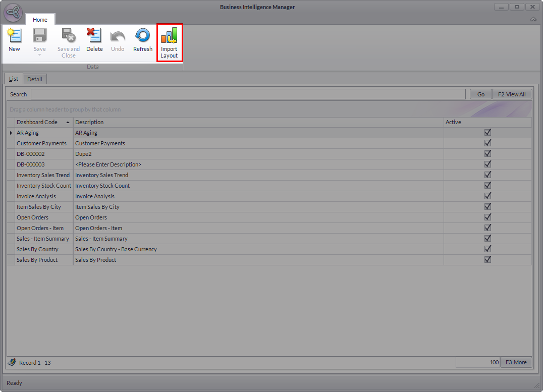Click the record status icon at bottom left
543x392 pixels.
click(12, 362)
